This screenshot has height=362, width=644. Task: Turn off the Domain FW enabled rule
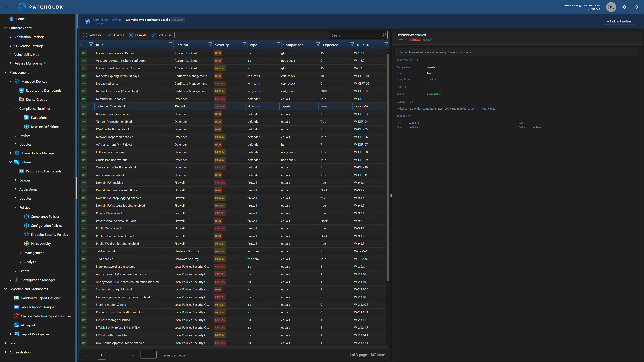84,183
